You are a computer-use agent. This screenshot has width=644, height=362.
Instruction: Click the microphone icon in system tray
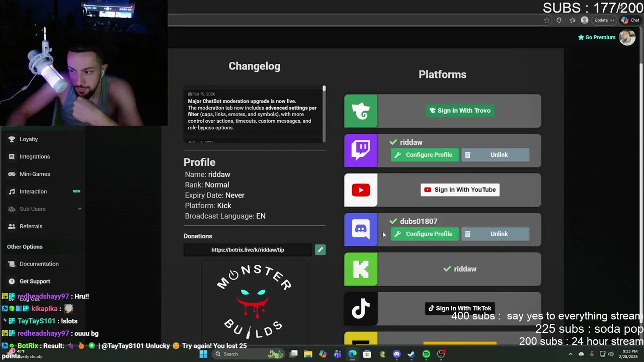(592, 354)
